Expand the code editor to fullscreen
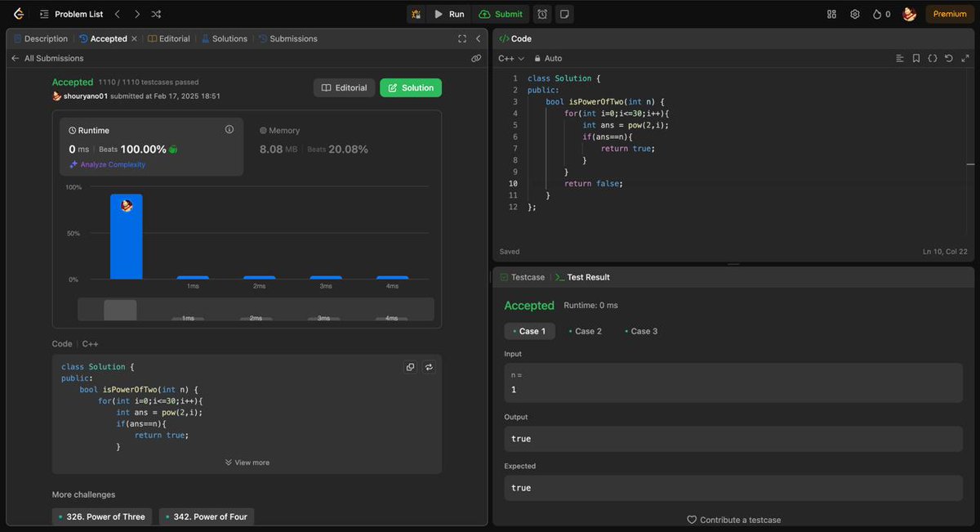The height and width of the screenshot is (532, 980). tap(965, 58)
